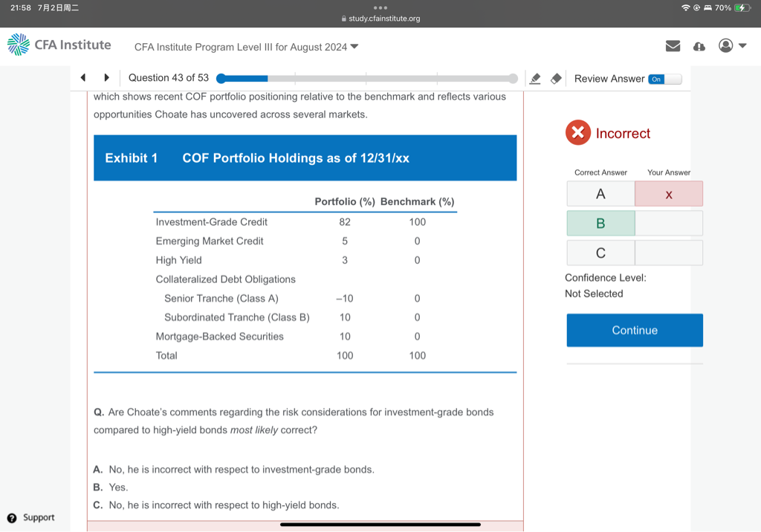761x532 pixels.
Task: Click the CFA Institute logo
Action: coord(59,45)
